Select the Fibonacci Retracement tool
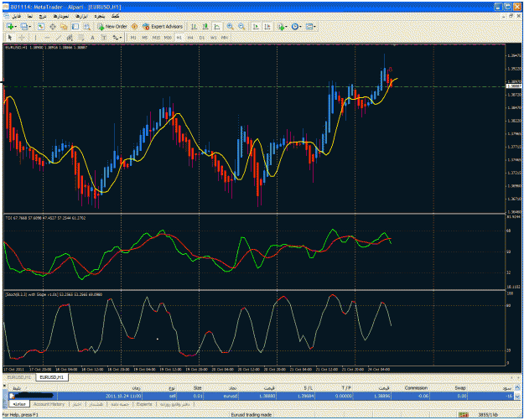This screenshot has height=420, width=524. click(x=81, y=38)
